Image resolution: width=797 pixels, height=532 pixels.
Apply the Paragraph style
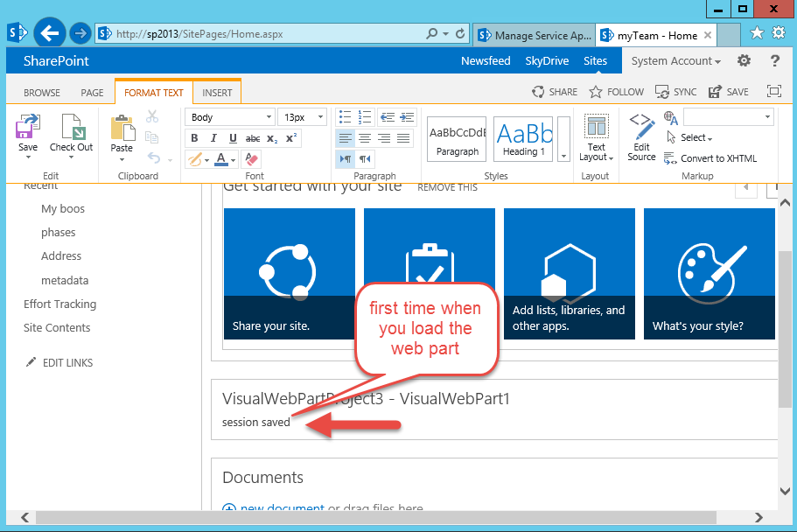point(457,139)
